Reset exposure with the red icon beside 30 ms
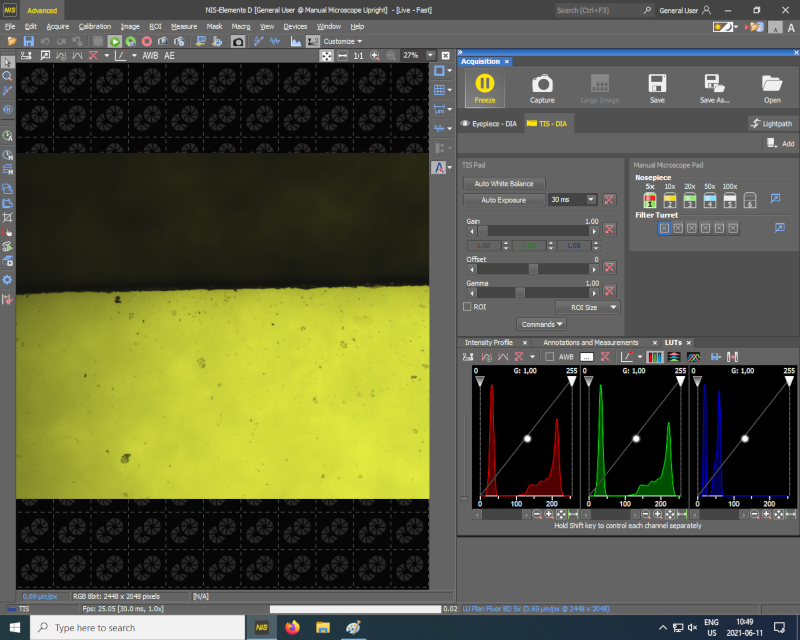 tap(609, 200)
